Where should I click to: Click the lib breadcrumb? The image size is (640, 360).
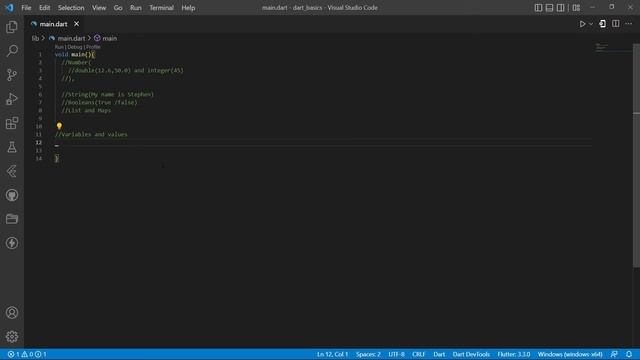(x=35, y=38)
